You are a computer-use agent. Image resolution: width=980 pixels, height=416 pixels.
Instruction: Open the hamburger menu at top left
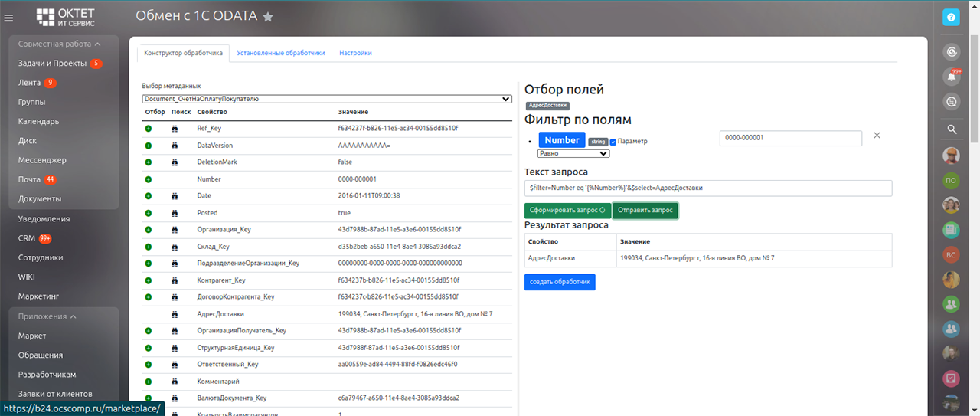coord(9,17)
